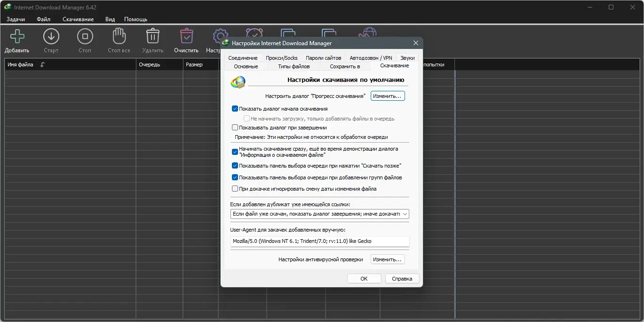Viewport: 644px width, 322px height.
Task: Click the label Если добавлен дубликат уже имеющейся ссылки
Action: (x=290, y=204)
